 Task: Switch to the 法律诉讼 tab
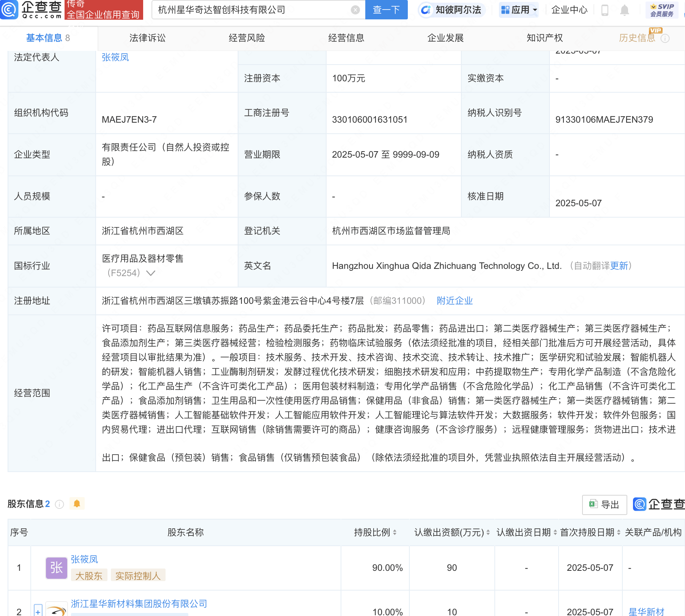[x=148, y=38]
